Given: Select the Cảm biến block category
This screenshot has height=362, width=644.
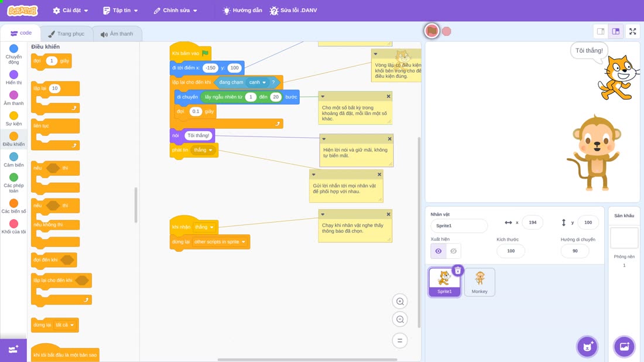Looking at the screenshot, I should pyautogui.click(x=13, y=160).
